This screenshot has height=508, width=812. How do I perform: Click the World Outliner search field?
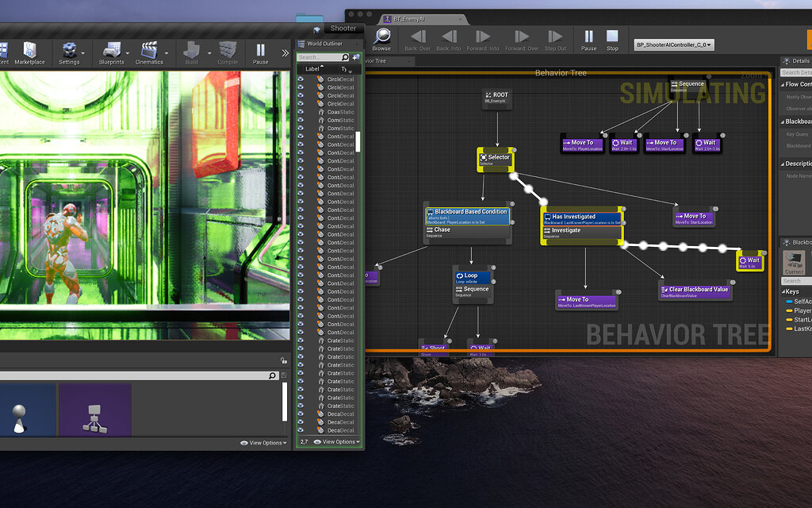(319, 58)
